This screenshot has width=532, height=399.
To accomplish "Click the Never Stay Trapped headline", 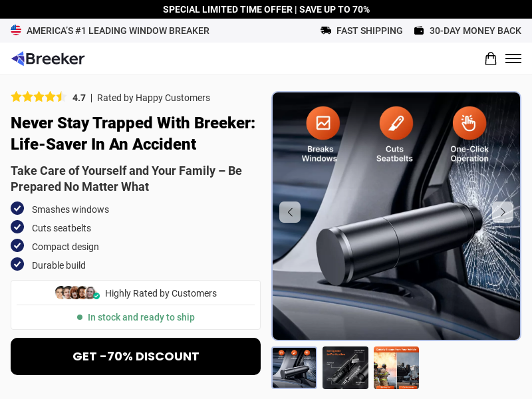I will click(133, 134).
